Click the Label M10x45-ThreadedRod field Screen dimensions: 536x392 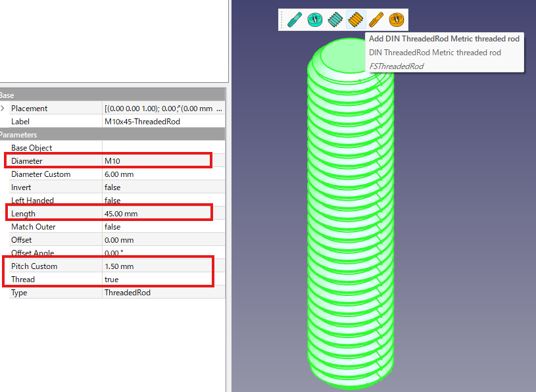point(164,122)
